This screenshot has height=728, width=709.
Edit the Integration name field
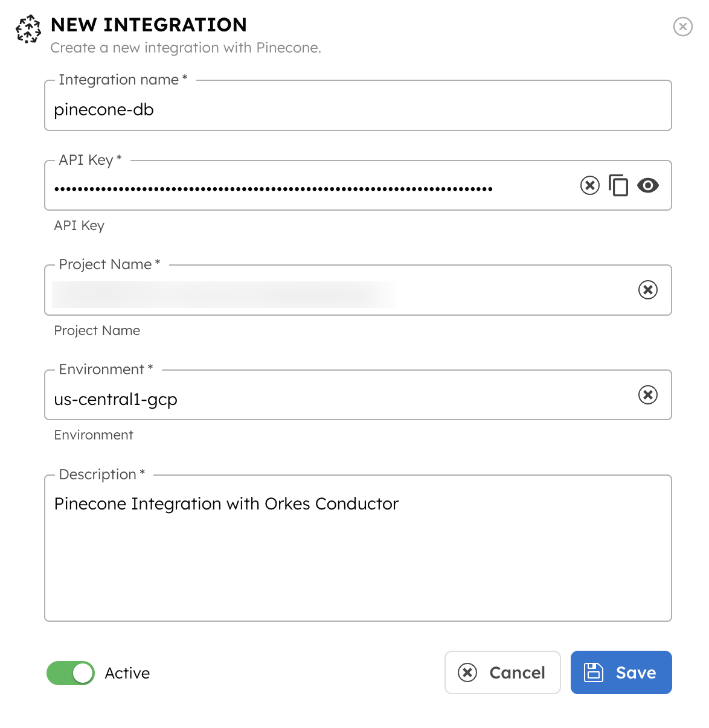[358, 106]
